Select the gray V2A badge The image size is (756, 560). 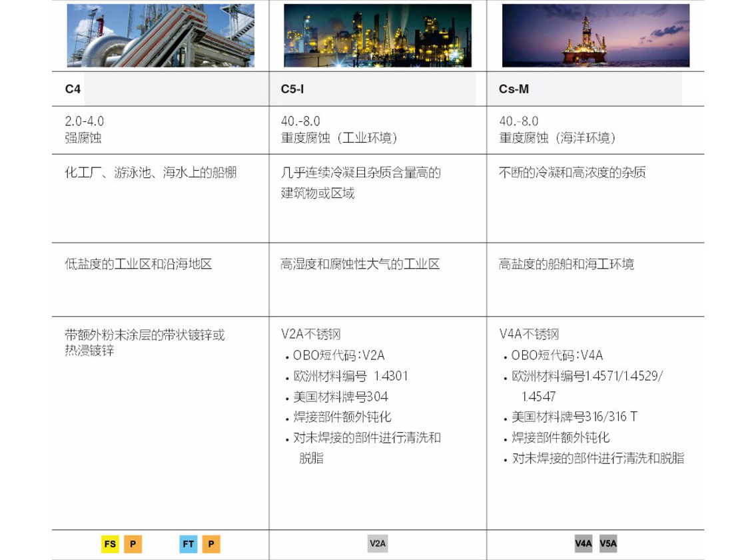[378, 545]
